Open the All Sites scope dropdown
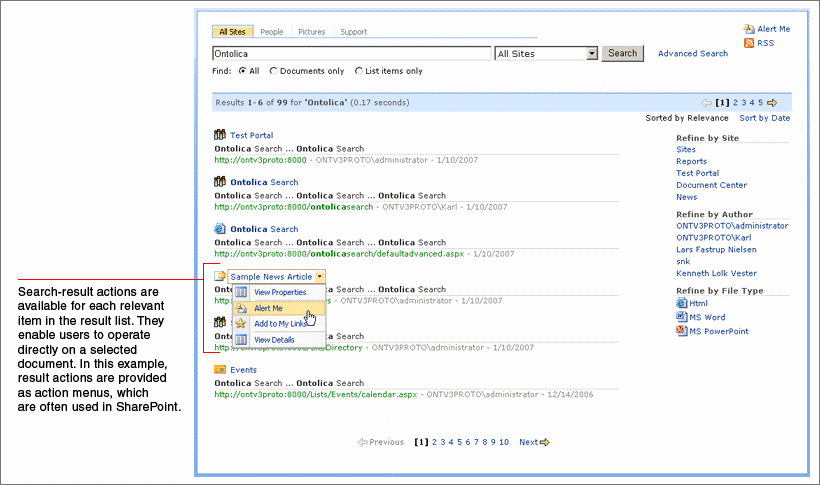 (591, 53)
